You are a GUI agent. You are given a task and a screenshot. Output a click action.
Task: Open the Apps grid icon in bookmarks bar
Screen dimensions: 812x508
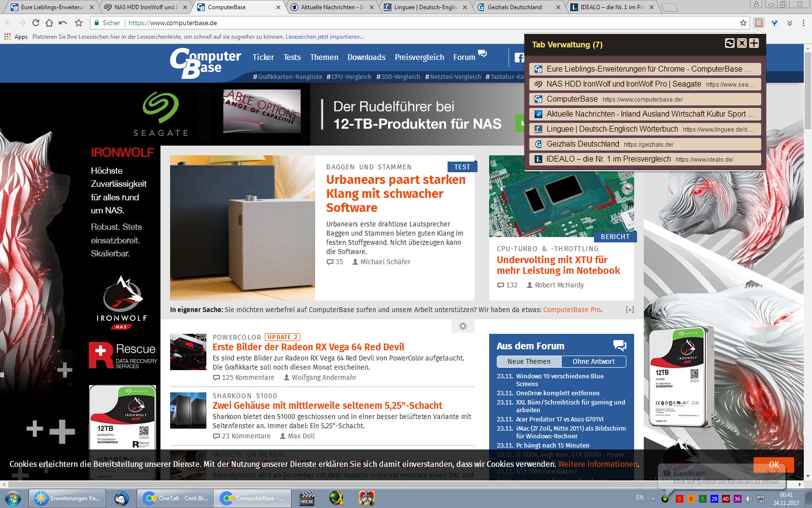[7, 36]
